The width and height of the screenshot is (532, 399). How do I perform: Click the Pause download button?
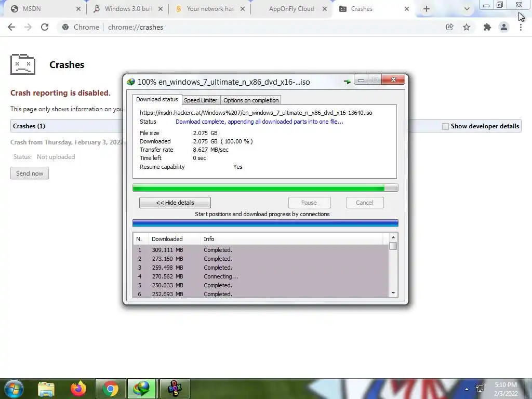(x=309, y=203)
